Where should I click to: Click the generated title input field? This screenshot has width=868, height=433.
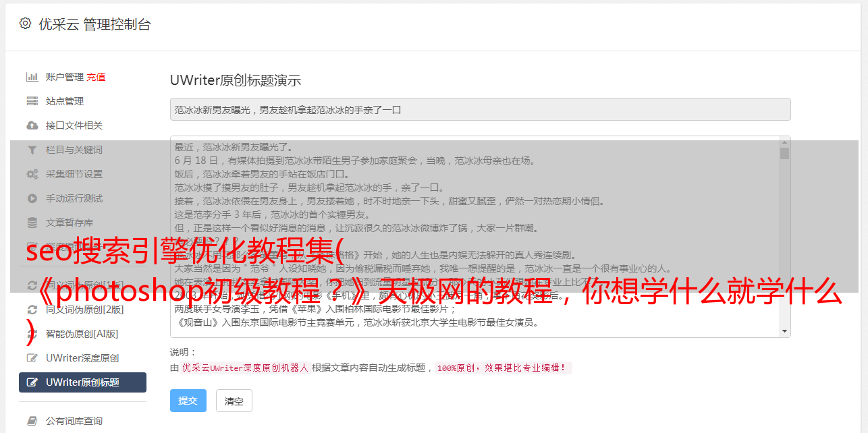click(x=480, y=109)
